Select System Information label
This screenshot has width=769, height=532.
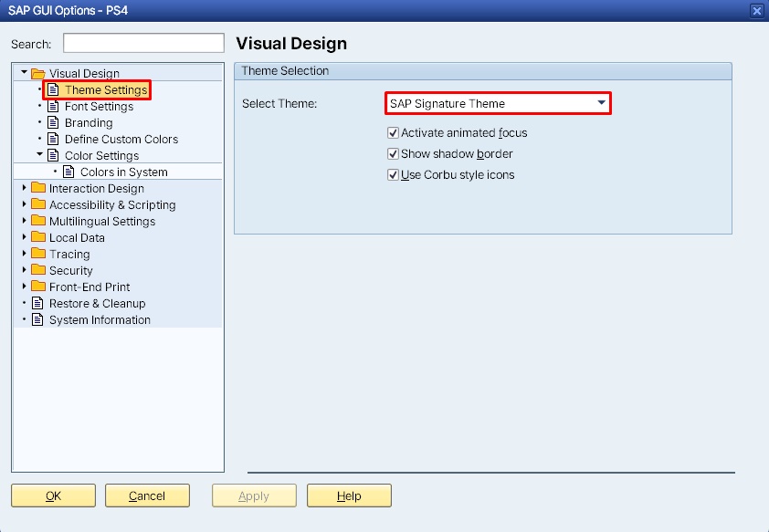pyautogui.click(x=100, y=320)
